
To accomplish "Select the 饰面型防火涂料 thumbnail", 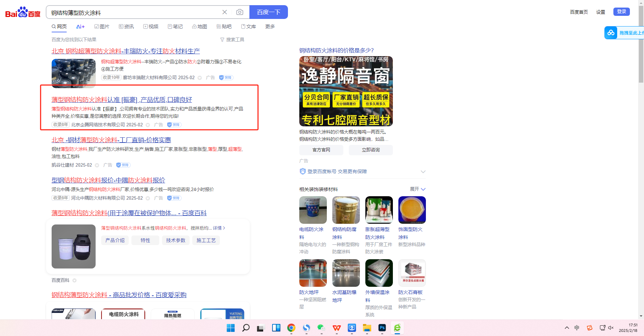I will [412, 210].
